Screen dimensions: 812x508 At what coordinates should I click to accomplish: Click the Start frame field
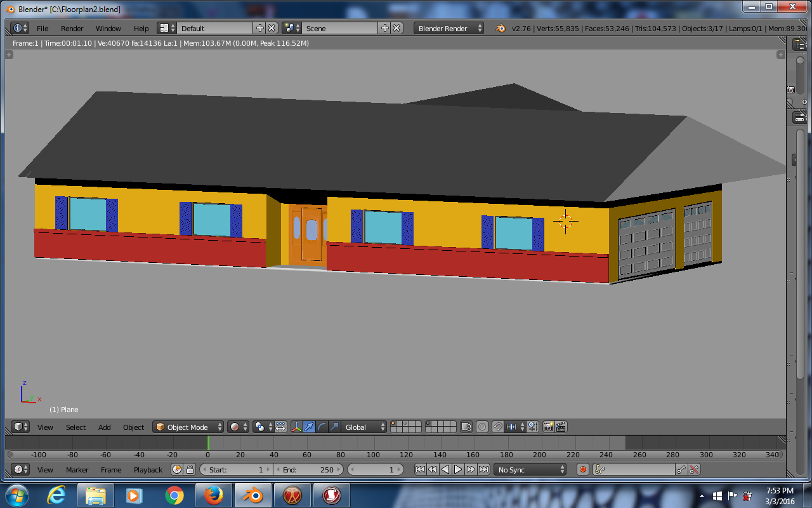click(x=236, y=469)
